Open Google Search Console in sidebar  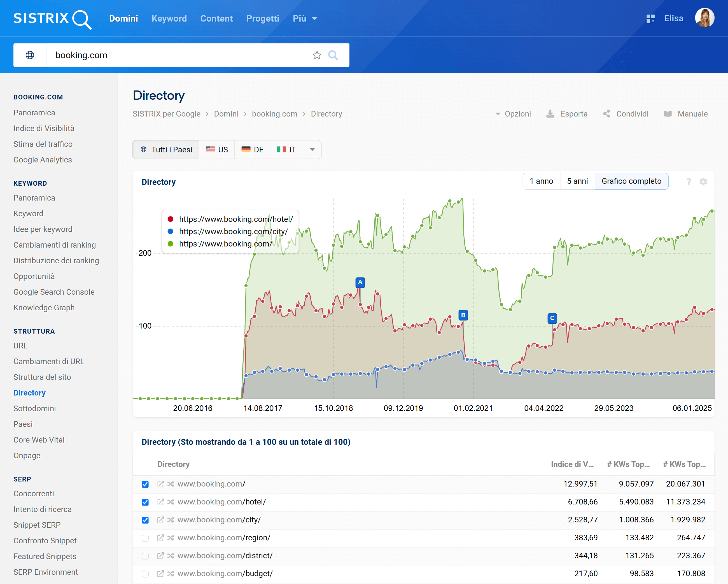click(x=54, y=292)
